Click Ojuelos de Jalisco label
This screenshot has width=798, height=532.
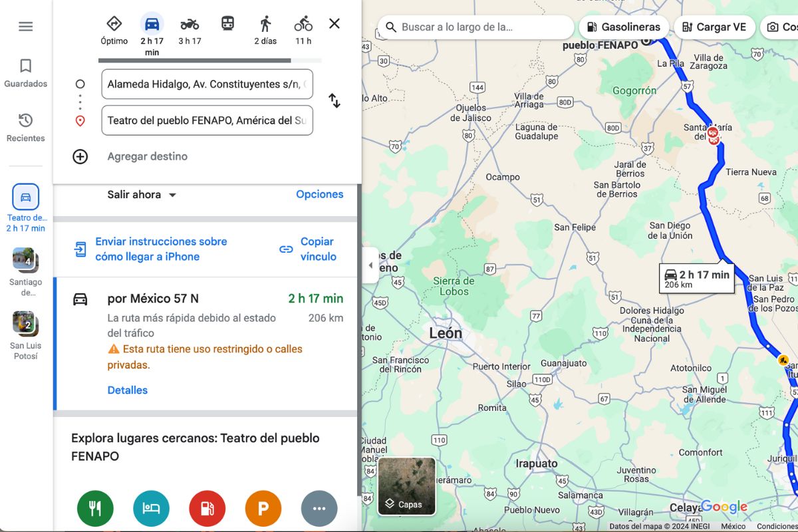coord(471,113)
